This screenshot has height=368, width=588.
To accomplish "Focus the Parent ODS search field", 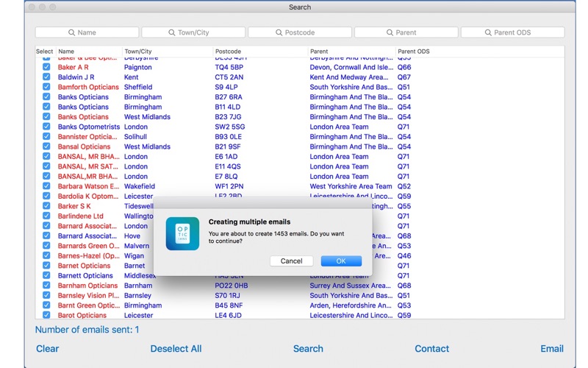I will click(512, 32).
